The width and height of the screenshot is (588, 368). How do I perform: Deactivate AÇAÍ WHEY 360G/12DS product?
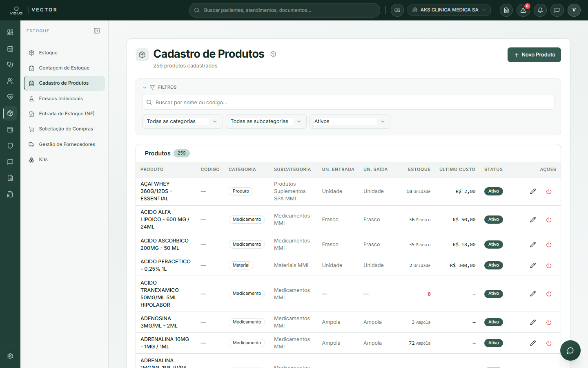(x=549, y=191)
